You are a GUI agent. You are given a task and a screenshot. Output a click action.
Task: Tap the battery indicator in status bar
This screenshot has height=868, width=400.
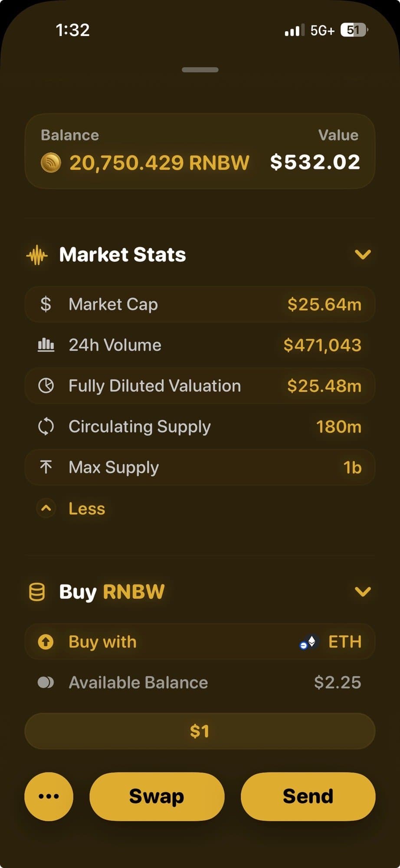(x=354, y=30)
